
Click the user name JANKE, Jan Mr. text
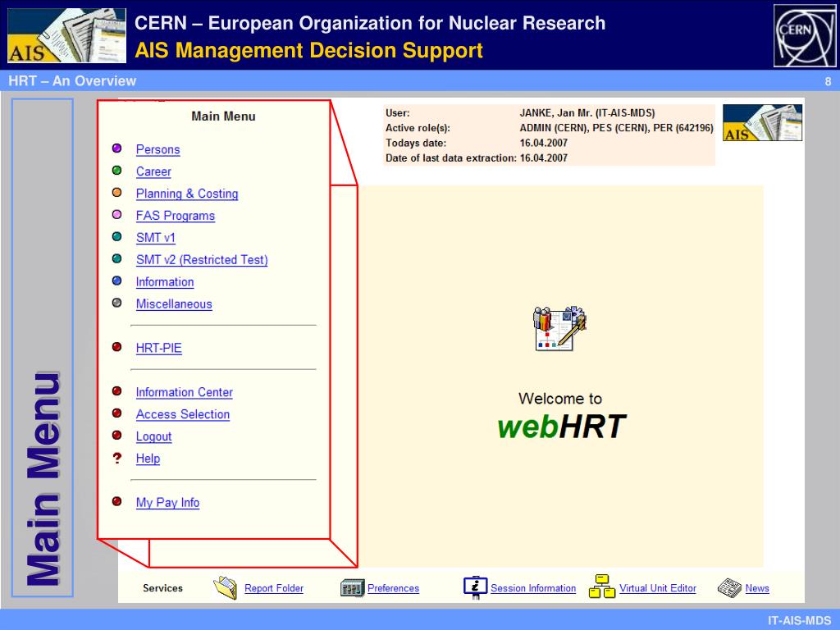[x=587, y=113]
